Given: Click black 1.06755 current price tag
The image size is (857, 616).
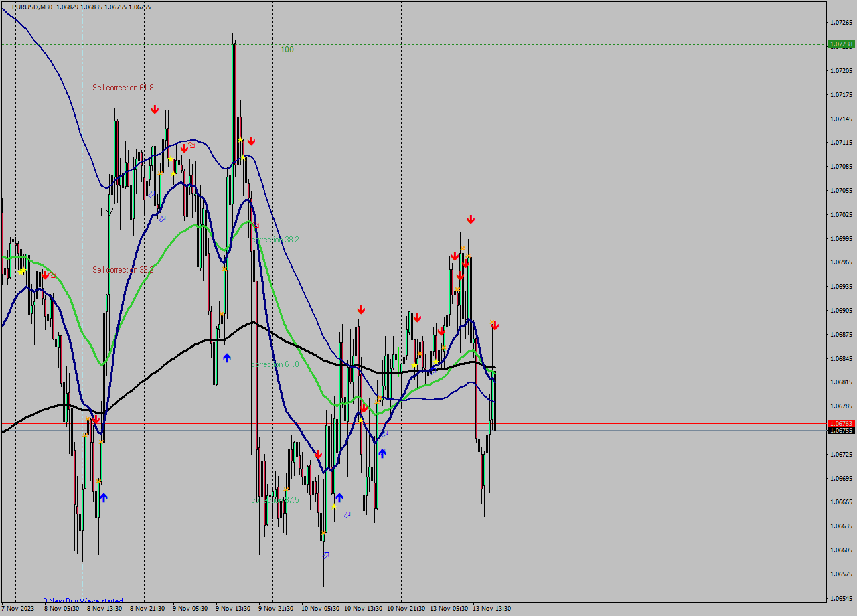Looking at the screenshot, I should coord(841,431).
